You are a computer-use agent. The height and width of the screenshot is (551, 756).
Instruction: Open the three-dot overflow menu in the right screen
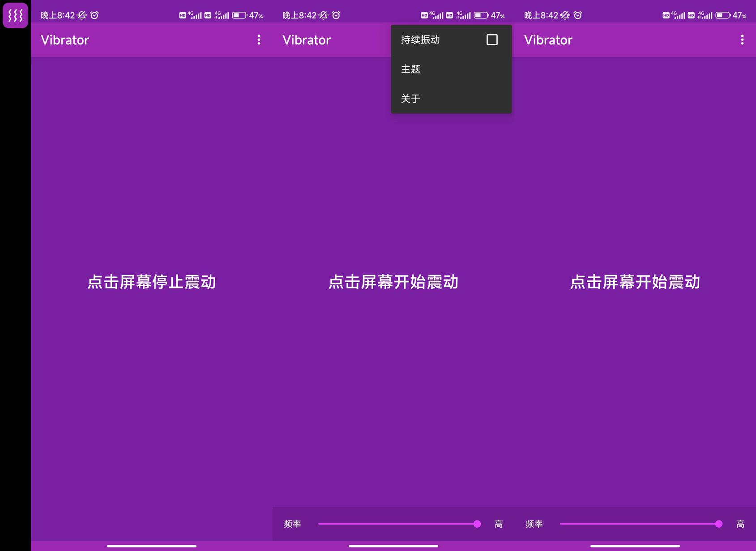pos(742,40)
